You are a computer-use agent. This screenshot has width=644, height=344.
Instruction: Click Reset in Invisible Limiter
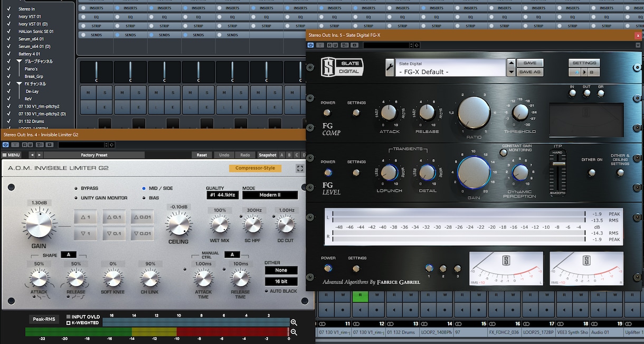tap(202, 155)
